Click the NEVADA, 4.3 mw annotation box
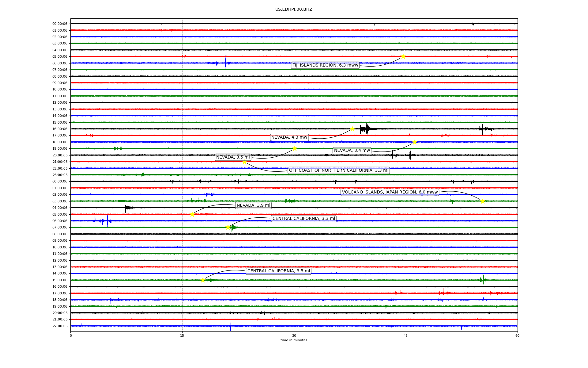The height and width of the screenshot is (368, 588). tap(289, 137)
